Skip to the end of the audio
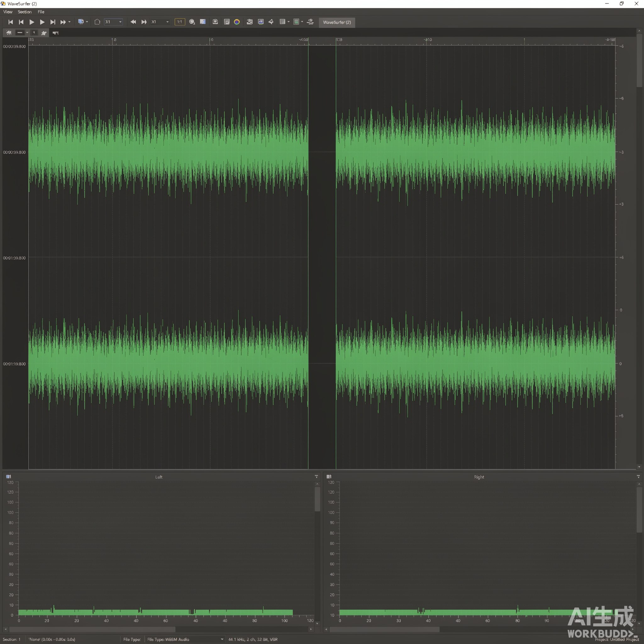644x644 pixels. pos(53,22)
